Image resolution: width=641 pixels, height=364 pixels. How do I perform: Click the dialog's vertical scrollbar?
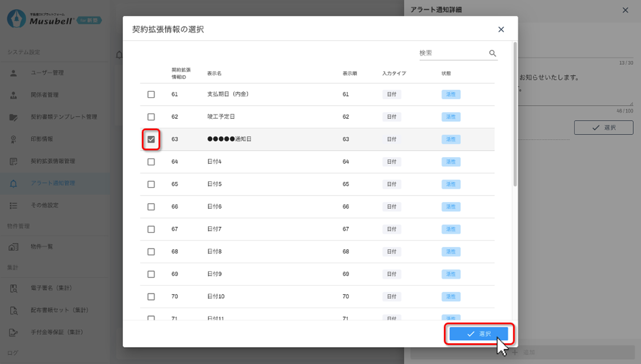[515, 114]
